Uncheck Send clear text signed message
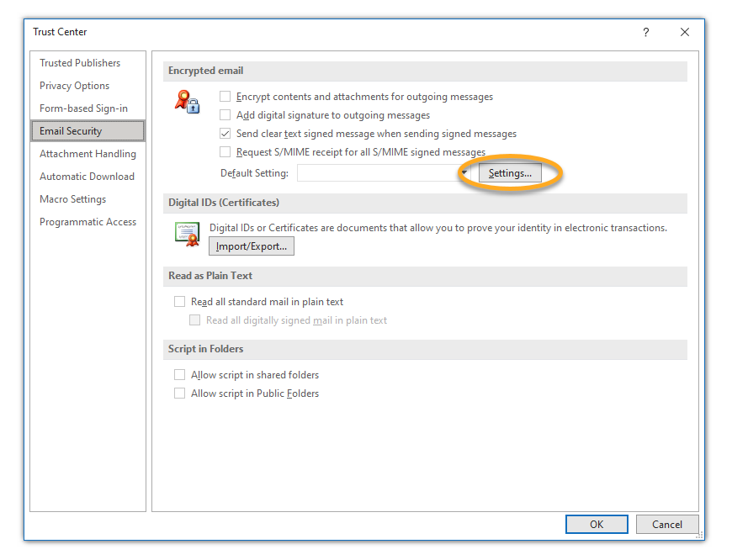The image size is (732, 560). (x=225, y=134)
